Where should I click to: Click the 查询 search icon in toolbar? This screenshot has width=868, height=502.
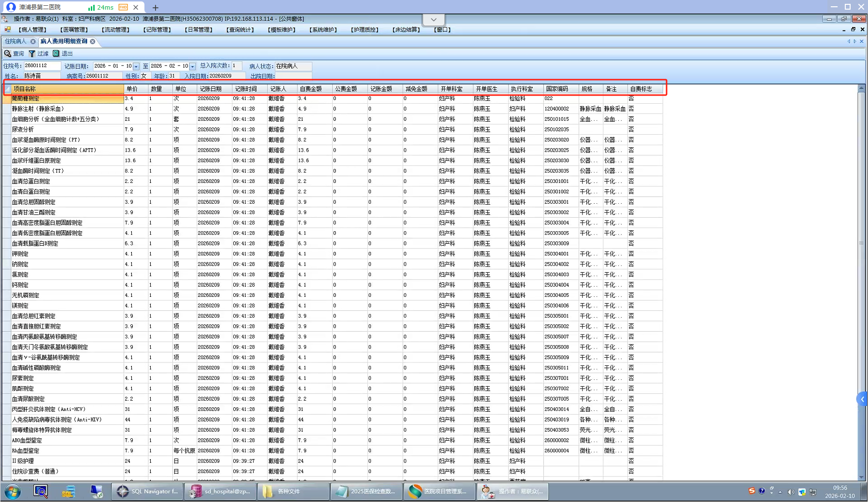[x=8, y=54]
